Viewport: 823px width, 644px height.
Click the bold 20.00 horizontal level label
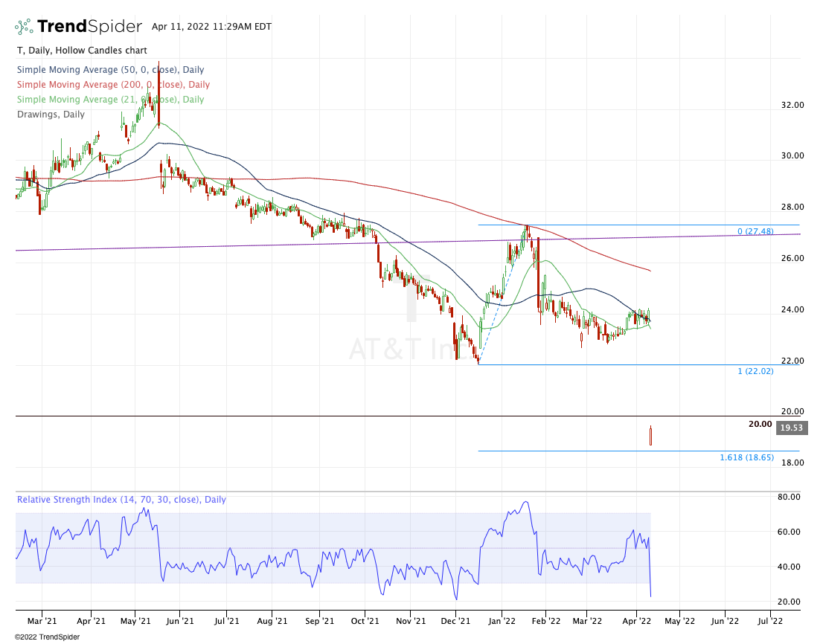760,425
